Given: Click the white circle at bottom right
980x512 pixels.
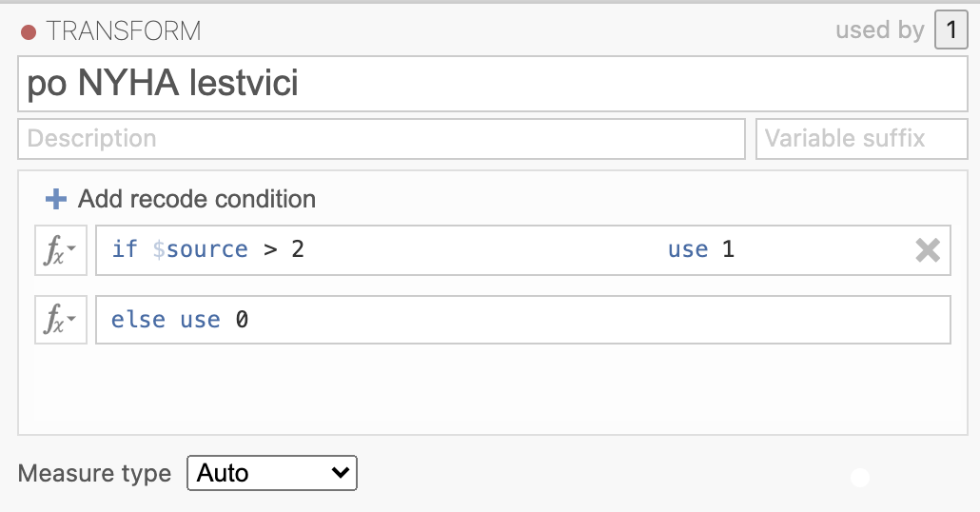Looking at the screenshot, I should 860,478.
